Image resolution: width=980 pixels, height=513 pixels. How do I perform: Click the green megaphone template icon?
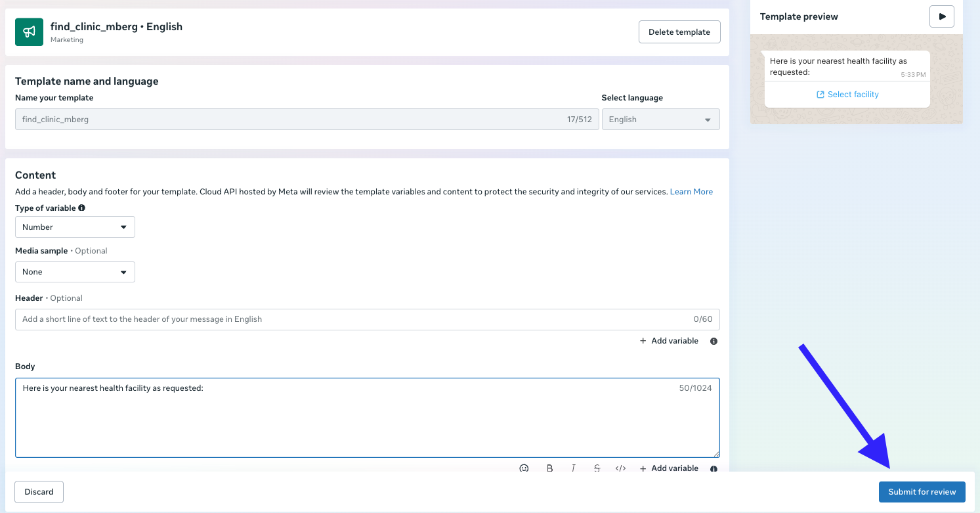(x=29, y=32)
